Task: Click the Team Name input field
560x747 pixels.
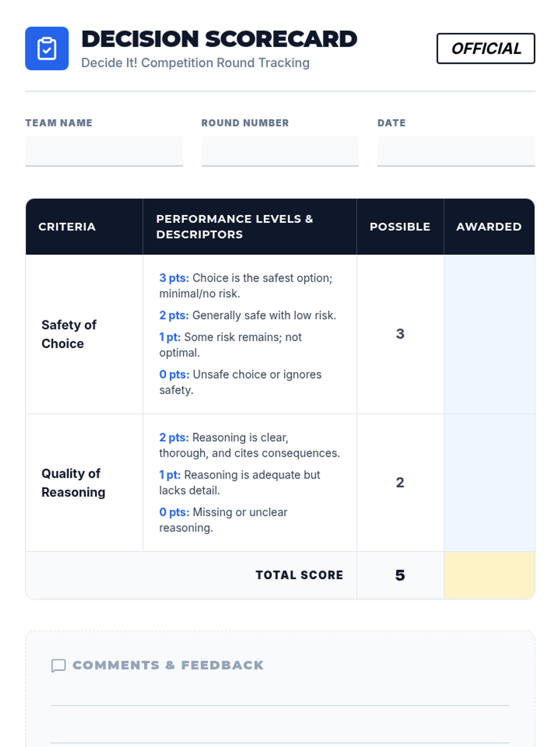Action: pos(104,151)
